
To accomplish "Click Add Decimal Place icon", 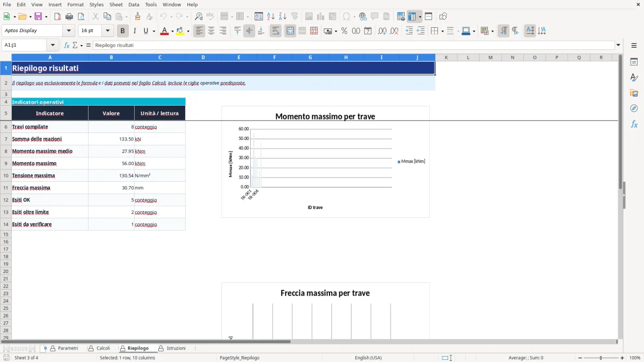I will click(x=382, y=31).
